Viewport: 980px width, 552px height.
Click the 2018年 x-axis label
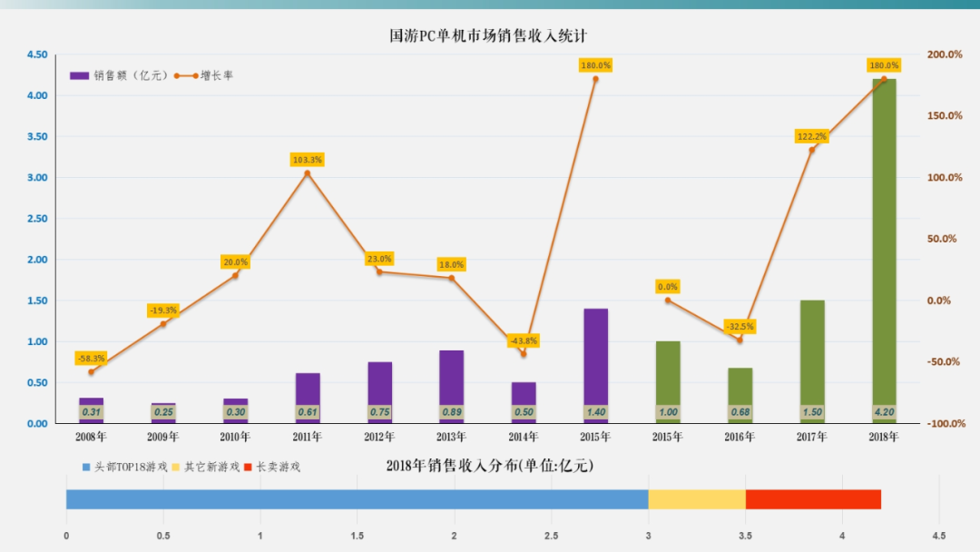(884, 437)
